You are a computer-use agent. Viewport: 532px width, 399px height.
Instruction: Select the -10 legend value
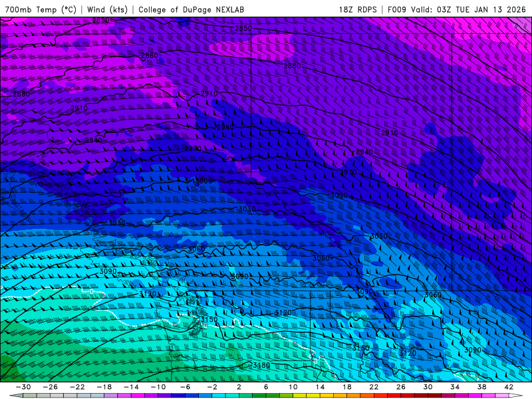click(158, 387)
